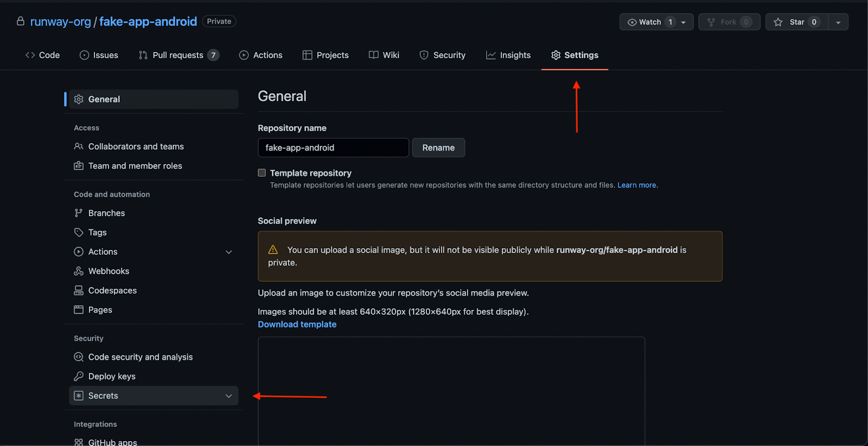Screen dimensions: 868x446
Task: Click the key icon beside Deploy keys
Action: [79, 376]
